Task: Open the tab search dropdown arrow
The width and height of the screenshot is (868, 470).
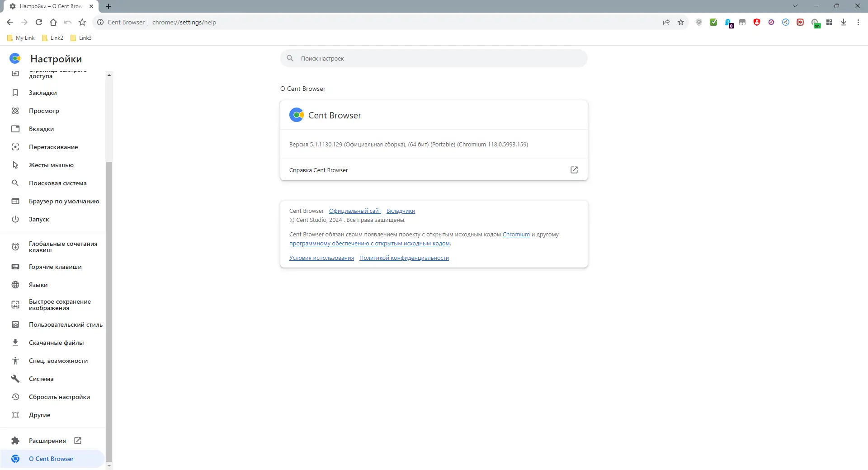Action: (x=795, y=6)
